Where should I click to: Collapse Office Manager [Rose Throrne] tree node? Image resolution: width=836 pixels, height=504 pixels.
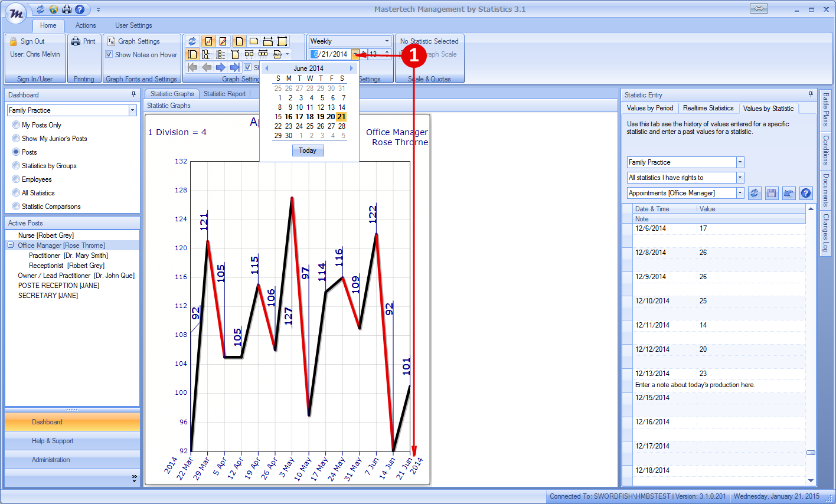[11, 245]
